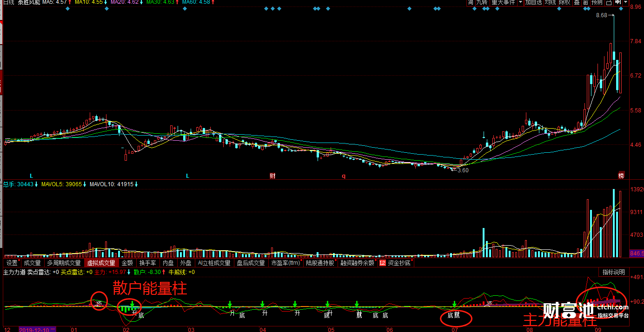Open the 陆股通持股 tab
The height and width of the screenshot is (332, 644).
click(x=321, y=263)
